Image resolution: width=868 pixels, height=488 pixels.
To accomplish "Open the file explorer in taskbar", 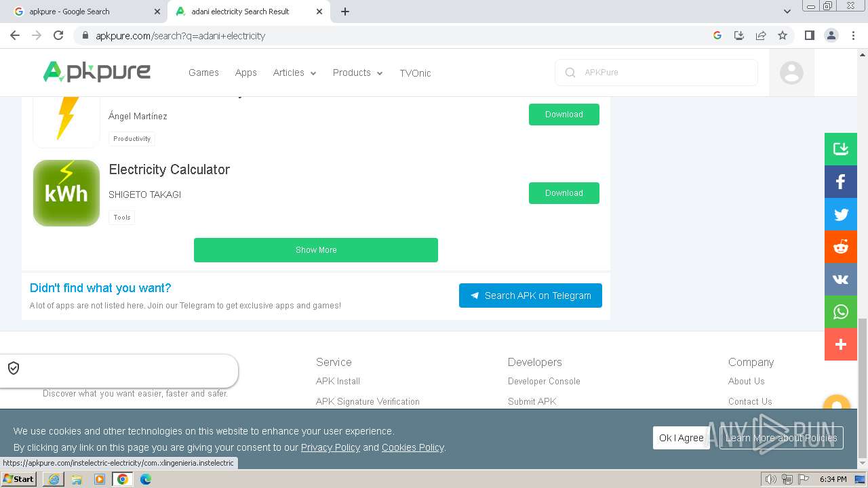I will (77, 479).
